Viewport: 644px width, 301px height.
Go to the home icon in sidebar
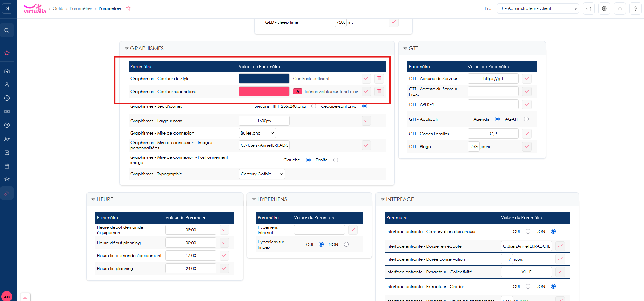(x=7, y=71)
